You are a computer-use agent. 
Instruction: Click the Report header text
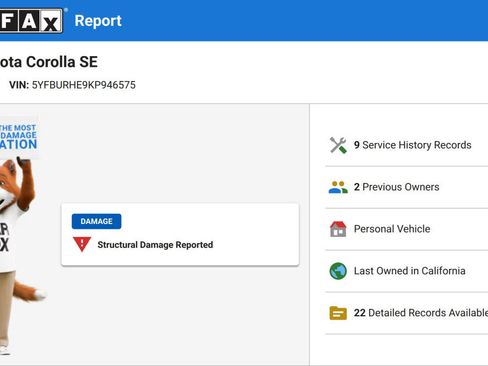[x=98, y=21]
